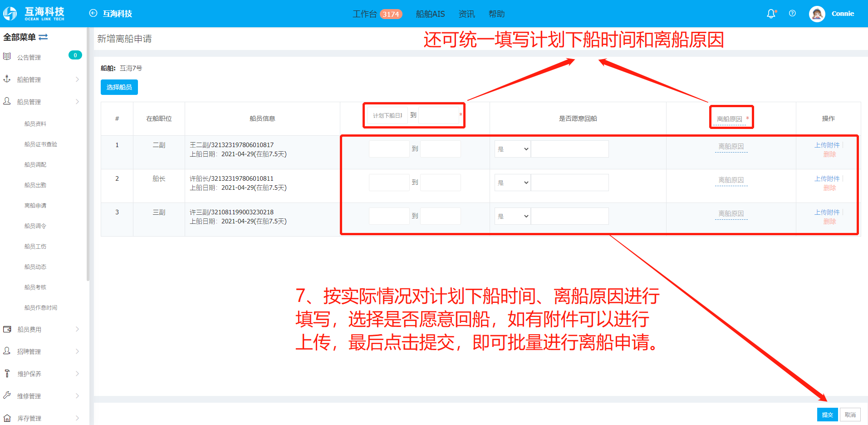The image size is (868, 425).
Task: Click the 3174 workbench badge
Action: tap(391, 14)
